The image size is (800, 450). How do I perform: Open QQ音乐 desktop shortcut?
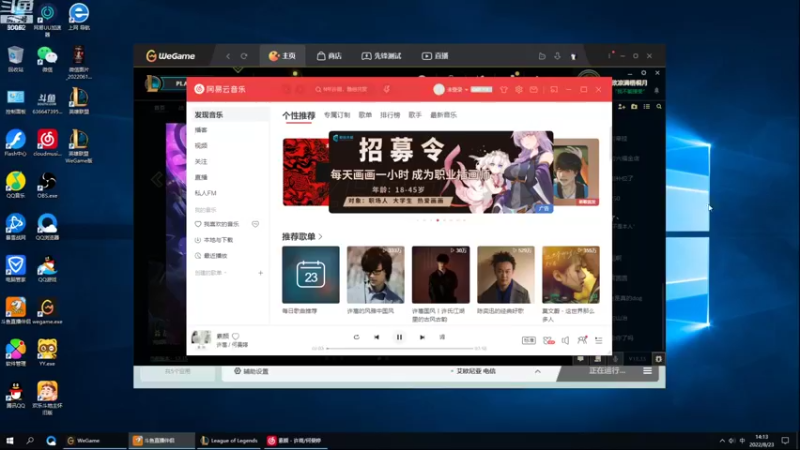(x=16, y=185)
